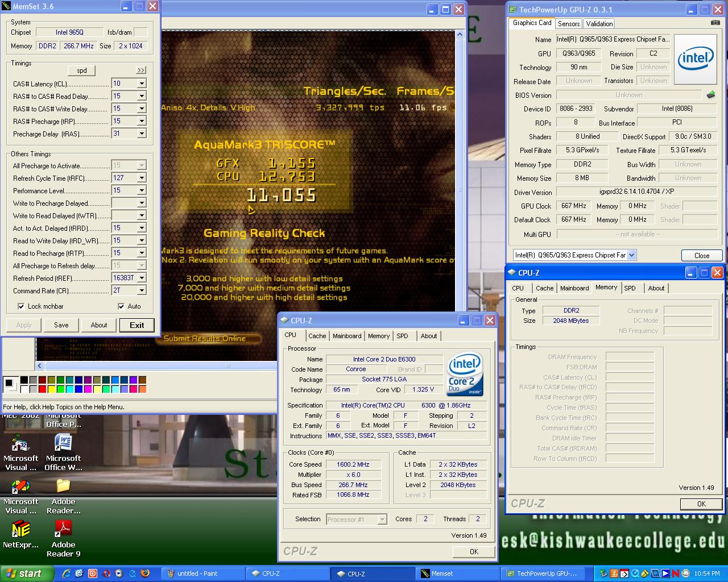Click the Intel logo in GPU-Z

point(696,59)
